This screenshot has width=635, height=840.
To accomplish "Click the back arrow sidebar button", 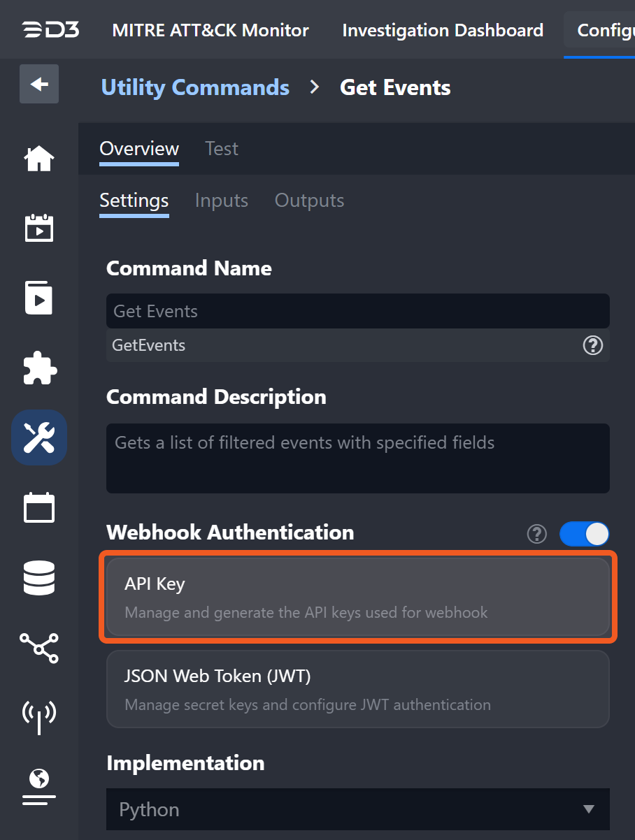I will point(39,85).
